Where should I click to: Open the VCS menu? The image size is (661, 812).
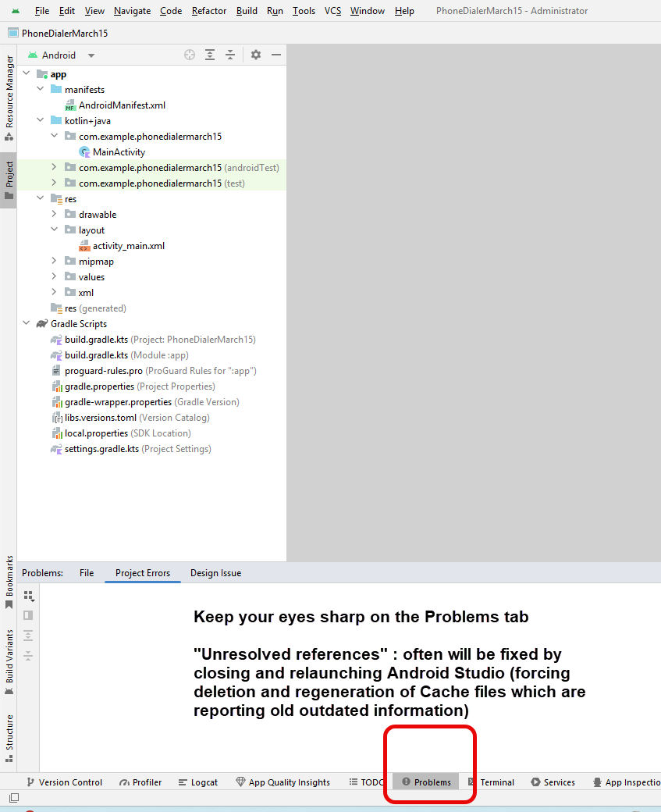coord(332,11)
